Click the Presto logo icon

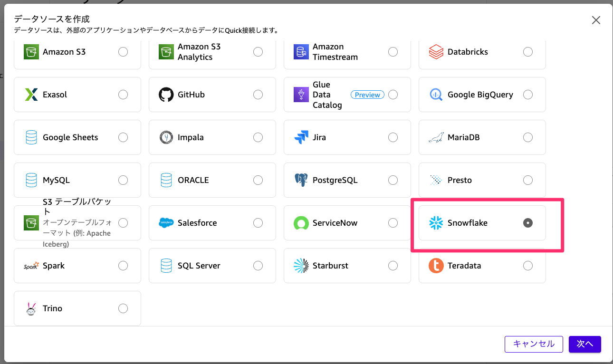436,180
